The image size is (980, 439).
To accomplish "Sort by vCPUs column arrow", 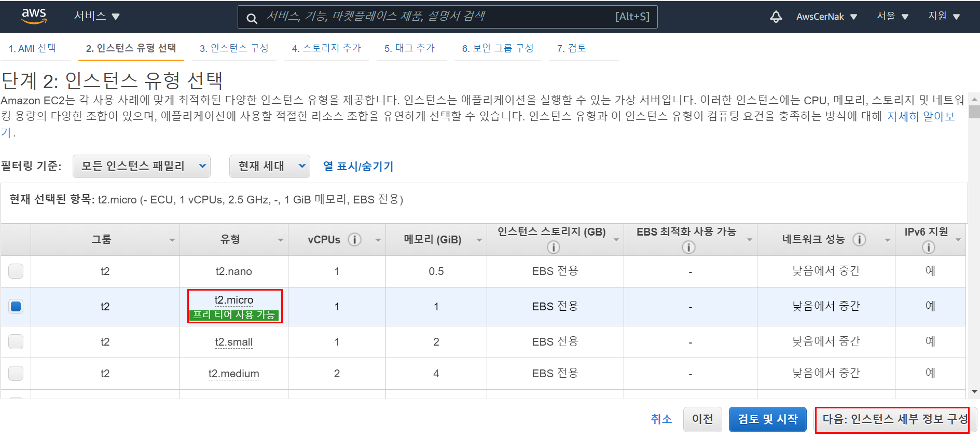I will point(378,240).
